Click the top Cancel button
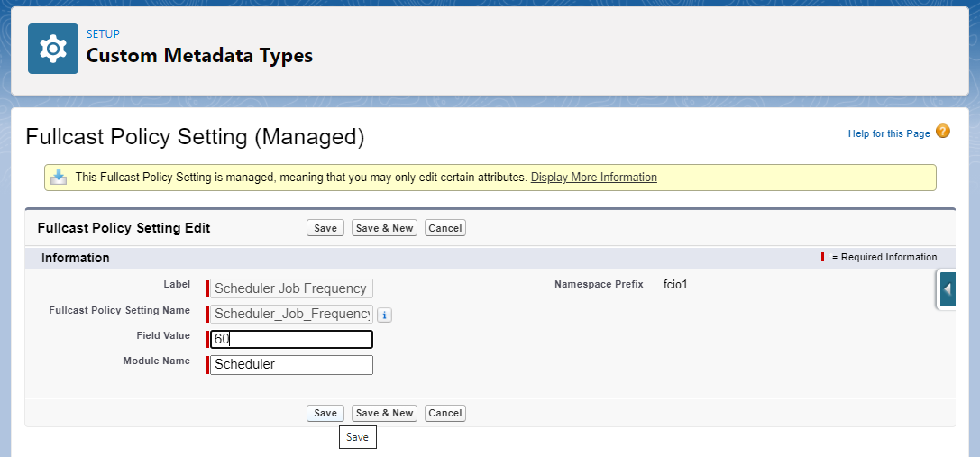The height and width of the screenshot is (457, 980). [x=445, y=228]
